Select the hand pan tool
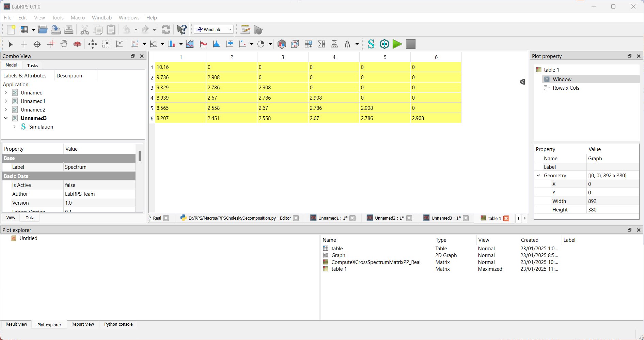Image resolution: width=644 pixels, height=340 pixels. [64, 44]
